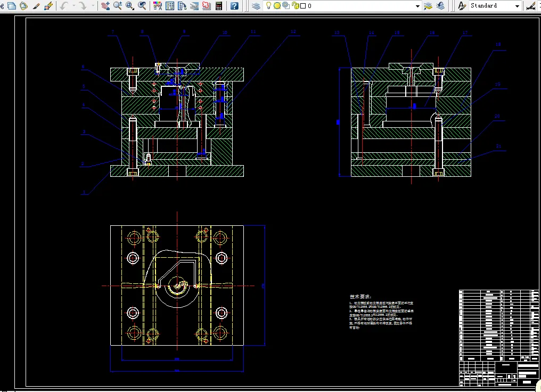Click the layer 0 color square

(303, 6)
